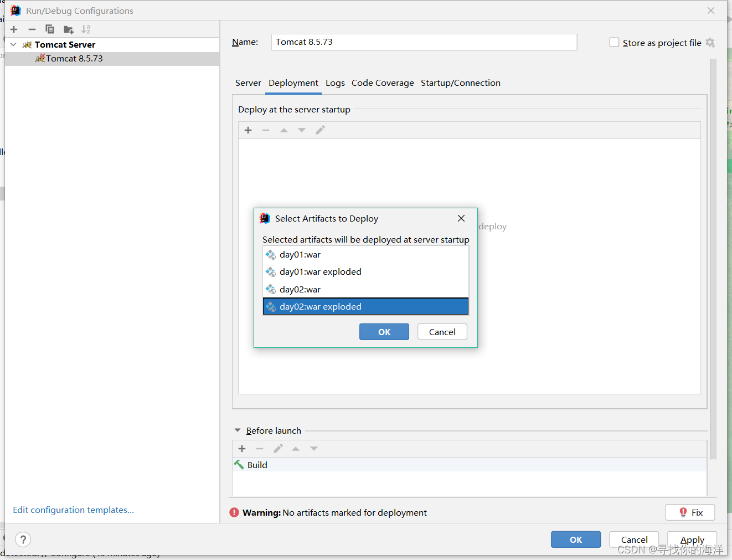Viewport: 732px width, 560px height.
Task: Click the Name input field
Action: (424, 42)
